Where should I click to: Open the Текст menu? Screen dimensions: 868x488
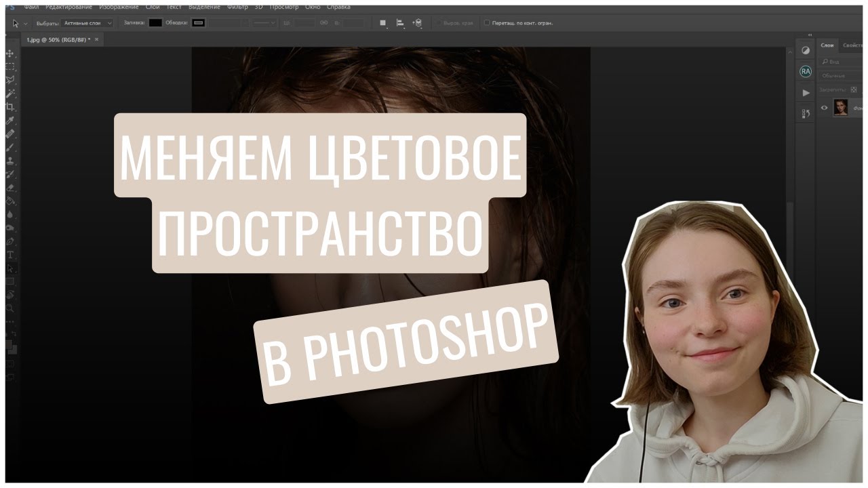174,7
